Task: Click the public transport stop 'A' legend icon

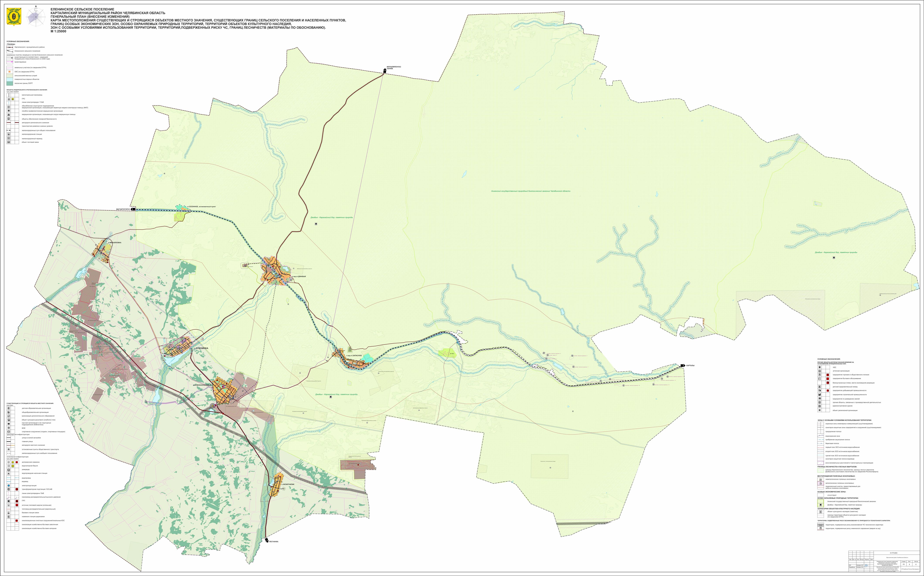Action: point(9,449)
